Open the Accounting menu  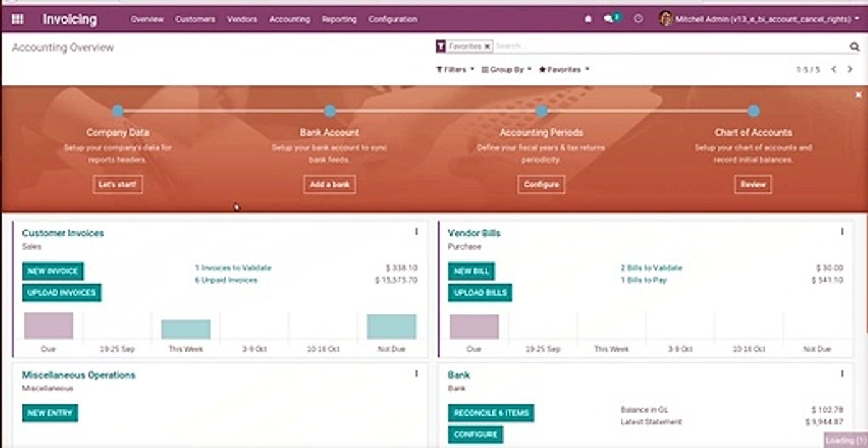coord(289,19)
